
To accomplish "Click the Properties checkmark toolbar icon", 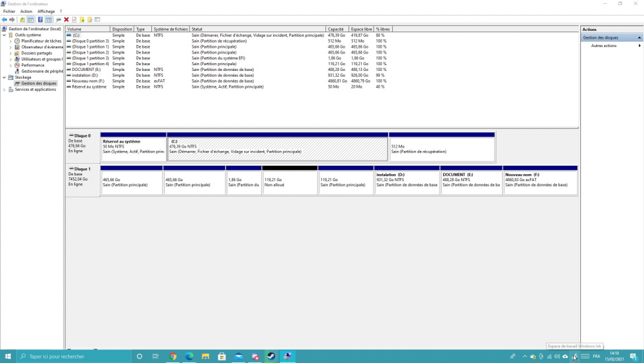I will pyautogui.click(x=74, y=20).
